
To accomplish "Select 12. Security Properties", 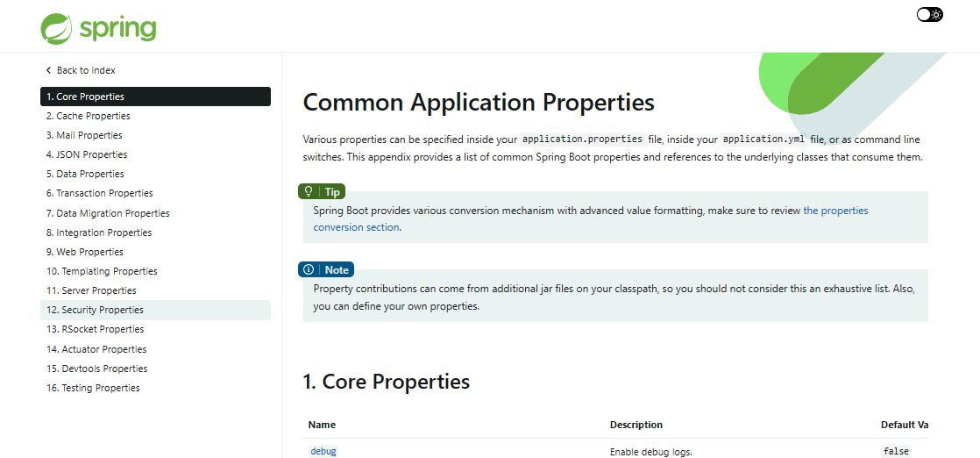I will coord(156,311).
